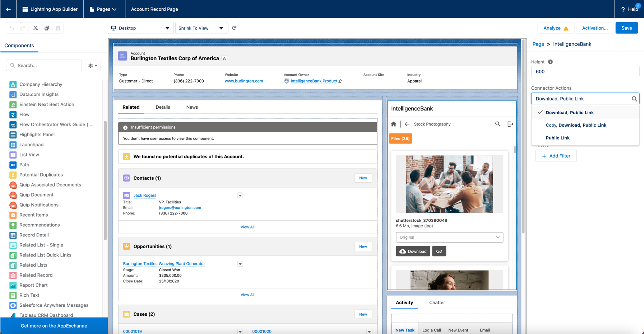This screenshot has height=334, width=644.
Task: Click the Height input field
Action: click(585, 72)
